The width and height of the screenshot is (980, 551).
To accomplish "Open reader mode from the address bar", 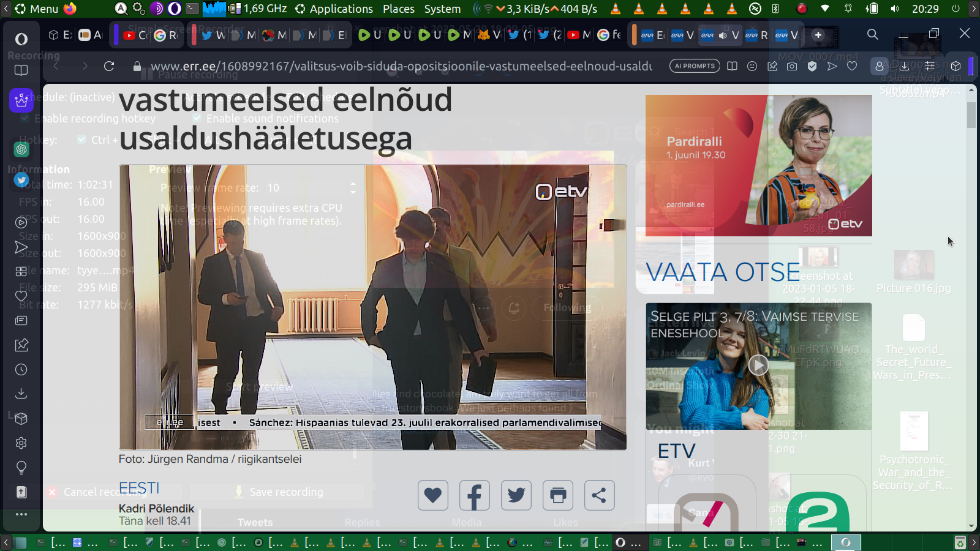I will 732,66.
